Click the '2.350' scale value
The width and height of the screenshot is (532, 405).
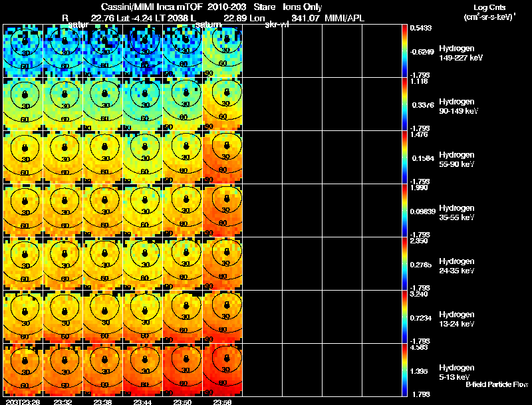tap(419, 241)
